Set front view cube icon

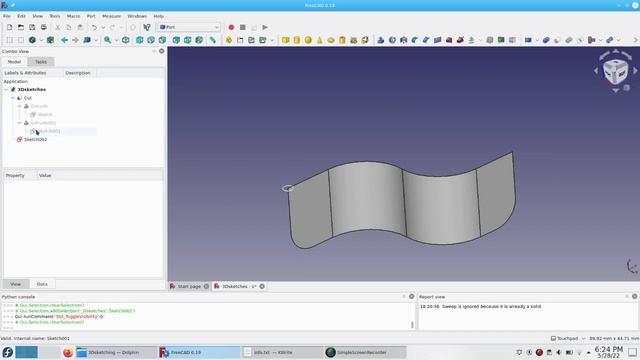coord(140,40)
